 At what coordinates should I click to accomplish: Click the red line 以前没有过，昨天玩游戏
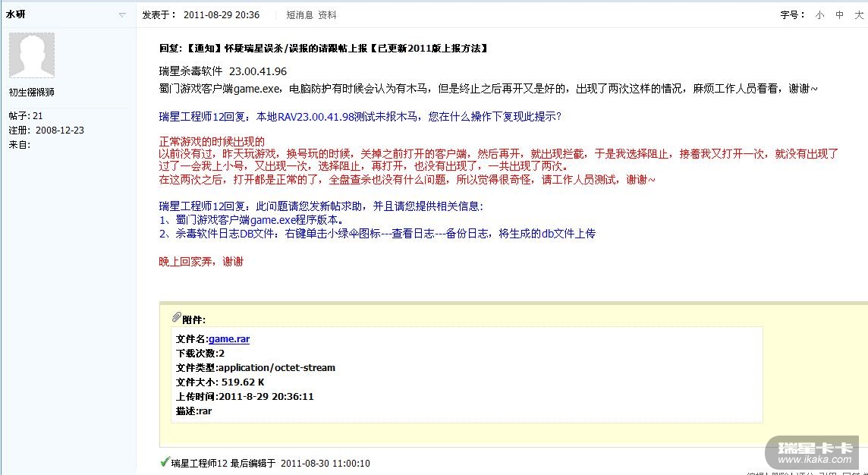pyautogui.click(x=498, y=154)
